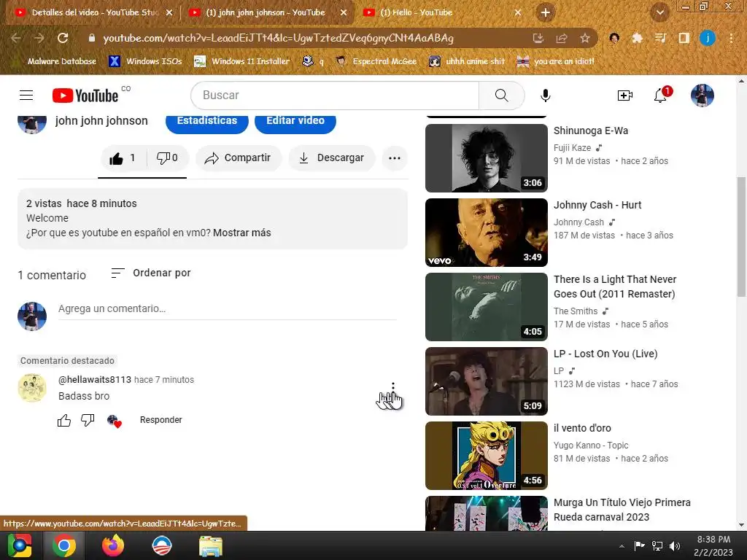The width and height of the screenshot is (747, 560).
Task: Open Shinunoga E-Wa video thumbnail
Action: [486, 158]
